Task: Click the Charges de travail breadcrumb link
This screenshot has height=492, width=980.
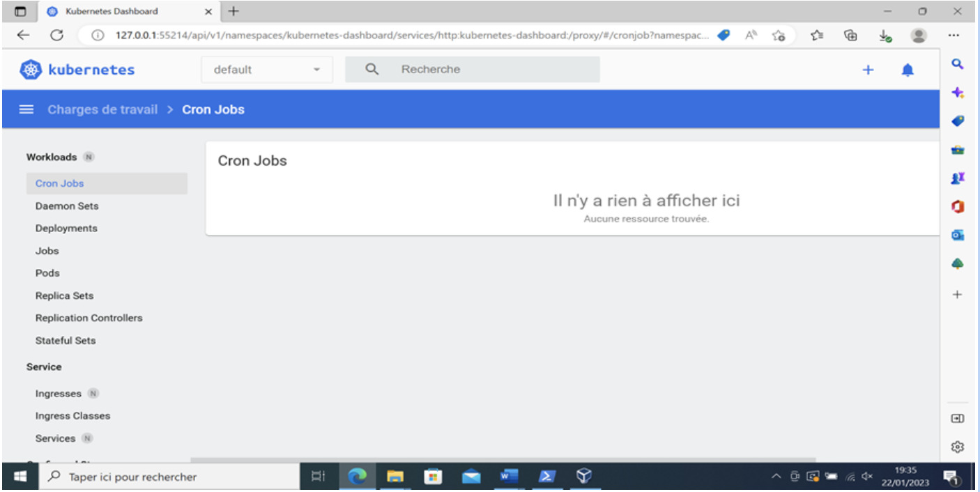Action: tap(102, 109)
